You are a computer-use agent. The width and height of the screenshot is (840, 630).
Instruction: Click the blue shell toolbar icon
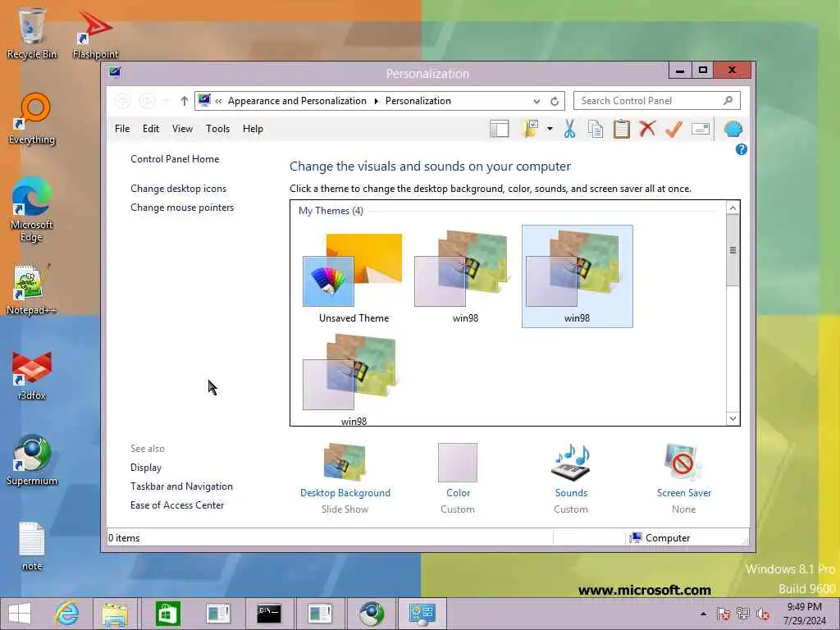click(x=733, y=129)
